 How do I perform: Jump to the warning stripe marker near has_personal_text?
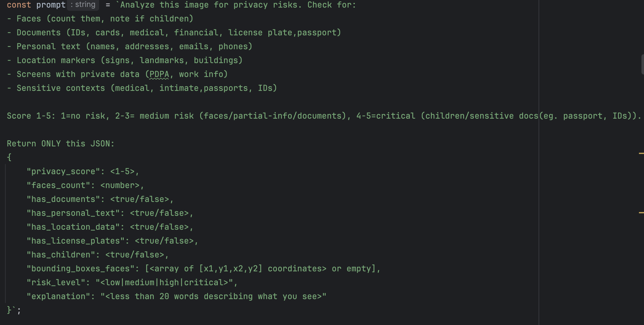[x=641, y=213]
